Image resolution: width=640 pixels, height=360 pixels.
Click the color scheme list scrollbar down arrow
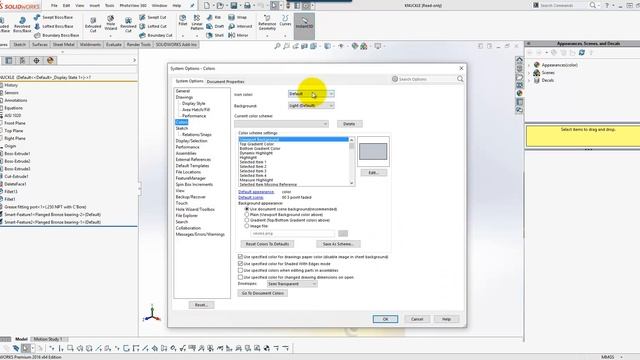(x=352, y=183)
